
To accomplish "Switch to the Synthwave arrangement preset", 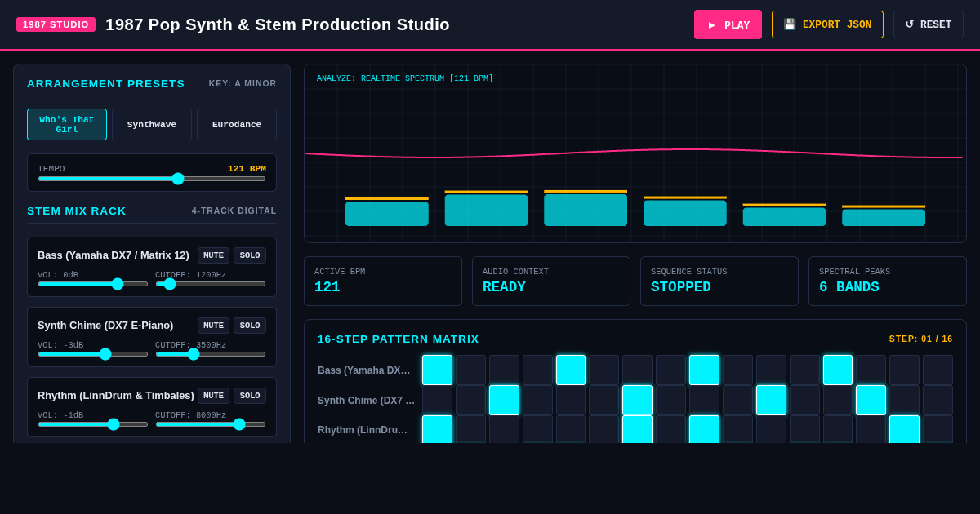I will click(x=152, y=125).
